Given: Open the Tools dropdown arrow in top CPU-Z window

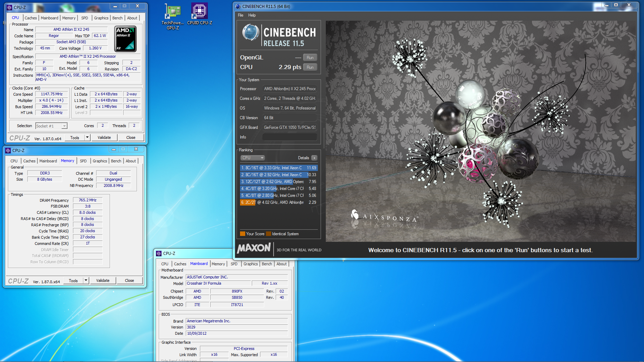Looking at the screenshot, I should pyautogui.click(x=87, y=137).
